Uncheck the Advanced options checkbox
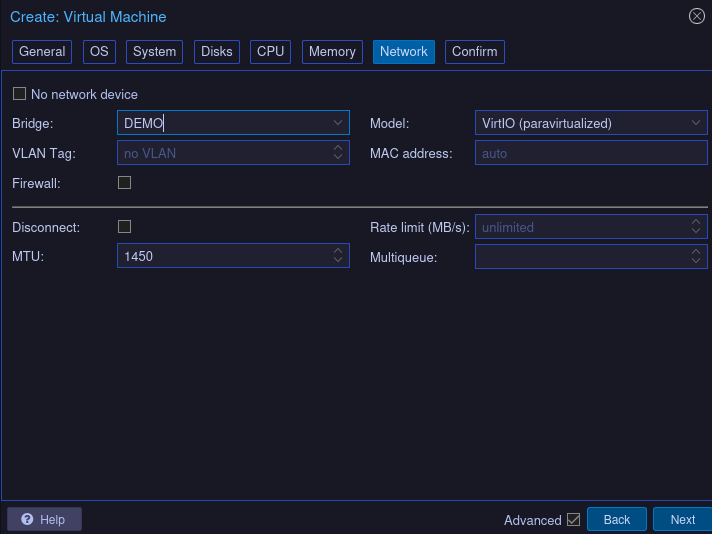Image resolution: width=712 pixels, height=534 pixels. 573,520
